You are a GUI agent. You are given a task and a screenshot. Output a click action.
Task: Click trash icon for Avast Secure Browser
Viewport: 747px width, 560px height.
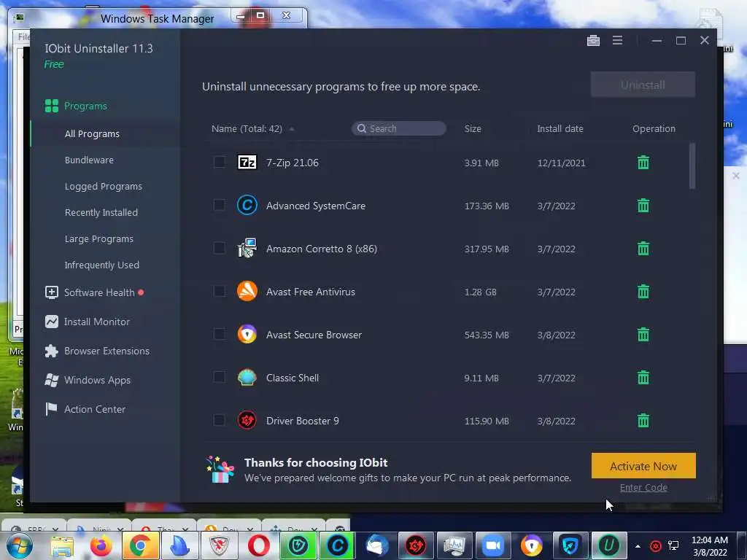click(x=643, y=335)
